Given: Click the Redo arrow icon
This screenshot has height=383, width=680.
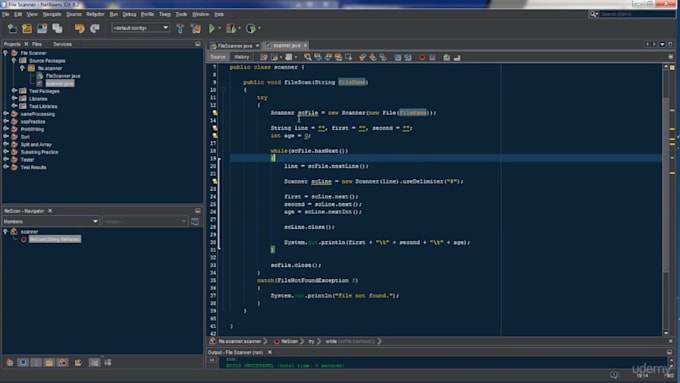Looking at the screenshot, I should 95,29.
